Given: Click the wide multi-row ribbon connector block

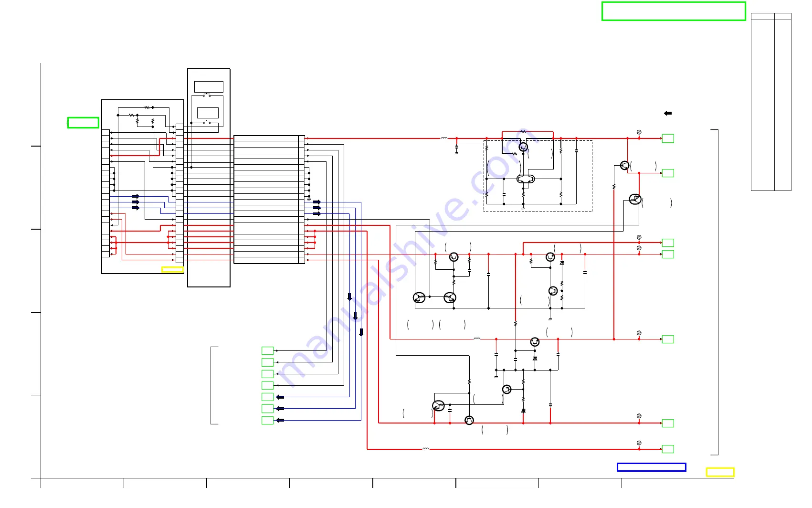Looking at the screenshot, I should 269,200.
